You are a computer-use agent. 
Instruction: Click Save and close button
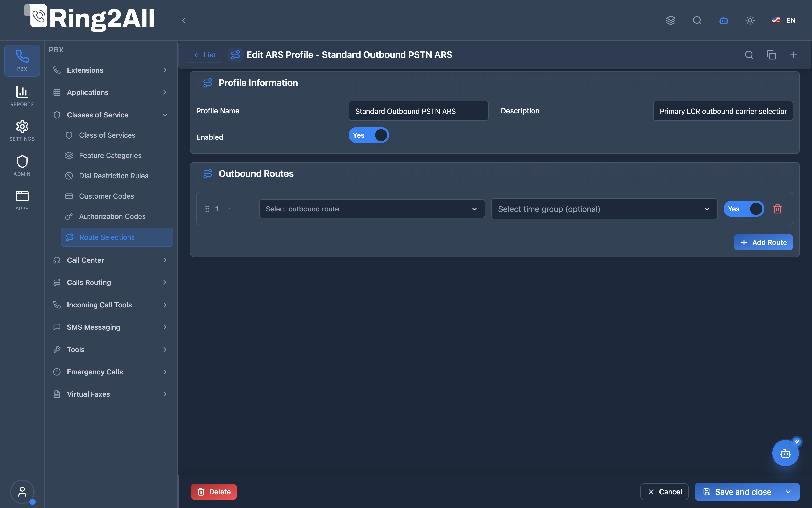(x=737, y=491)
